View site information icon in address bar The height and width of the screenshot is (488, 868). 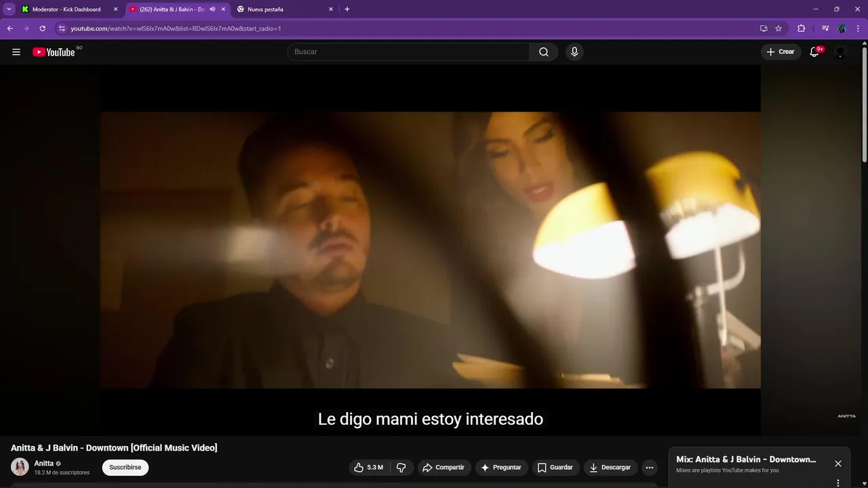[61, 28]
